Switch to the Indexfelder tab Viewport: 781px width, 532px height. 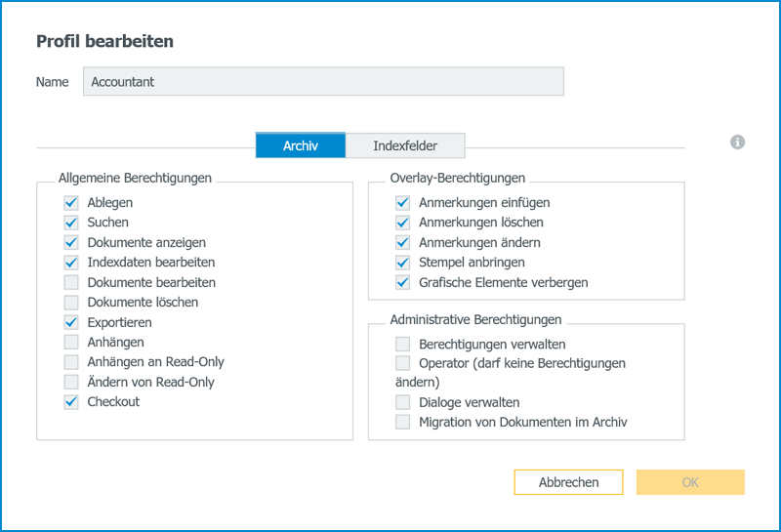[404, 146]
